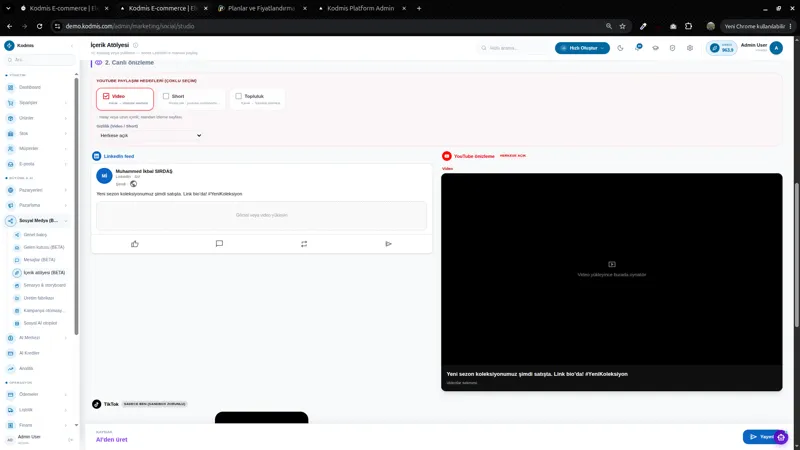This screenshot has height=450, width=800.
Task: Check the Topluluk YouTube target checkbox
Action: (238, 96)
